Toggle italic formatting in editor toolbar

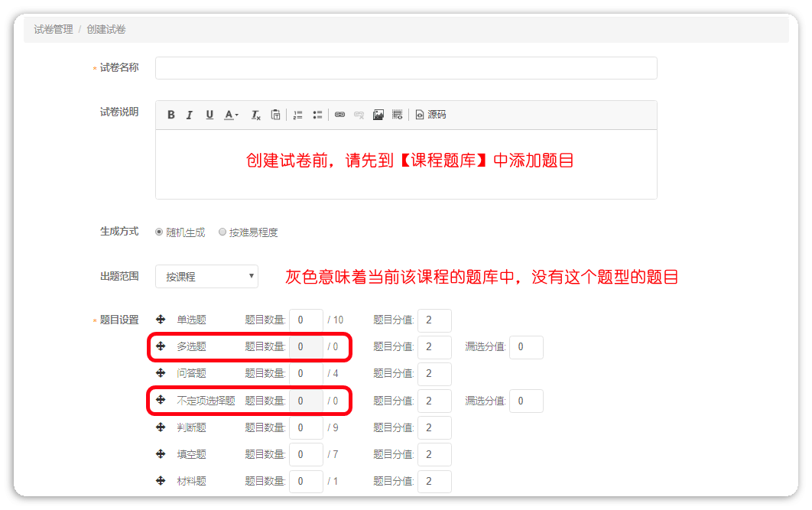point(190,115)
